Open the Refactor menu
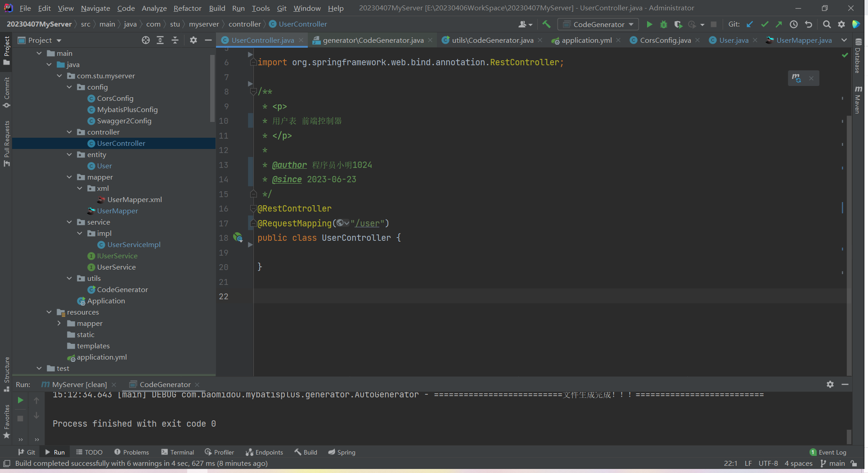The image size is (868, 473). click(x=187, y=8)
